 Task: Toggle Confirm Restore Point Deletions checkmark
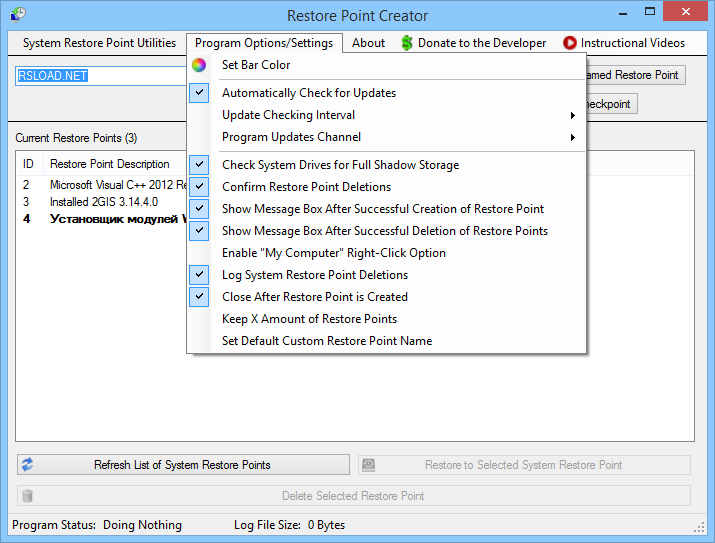[x=199, y=186]
